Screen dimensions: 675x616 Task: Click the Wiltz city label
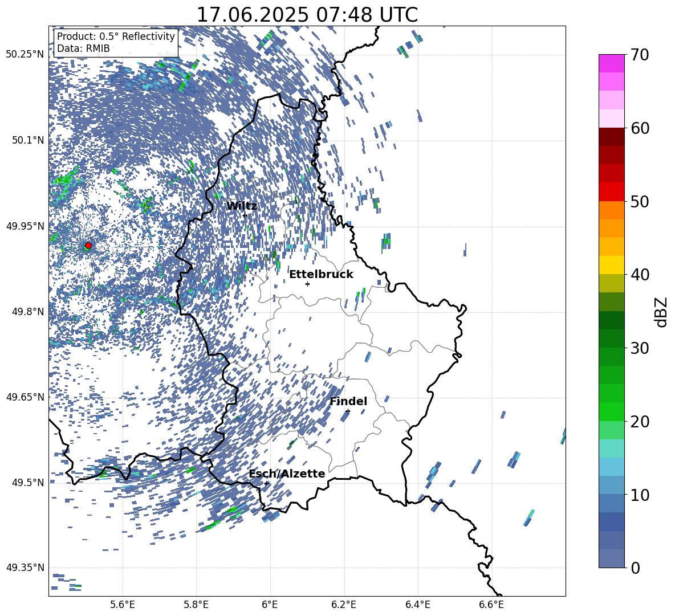click(242, 206)
